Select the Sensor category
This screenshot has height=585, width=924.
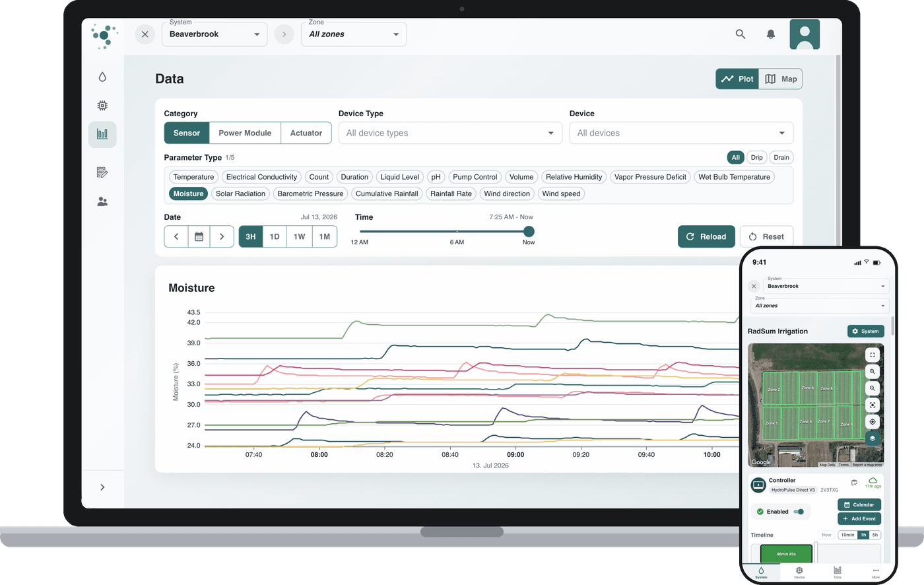[x=187, y=133]
